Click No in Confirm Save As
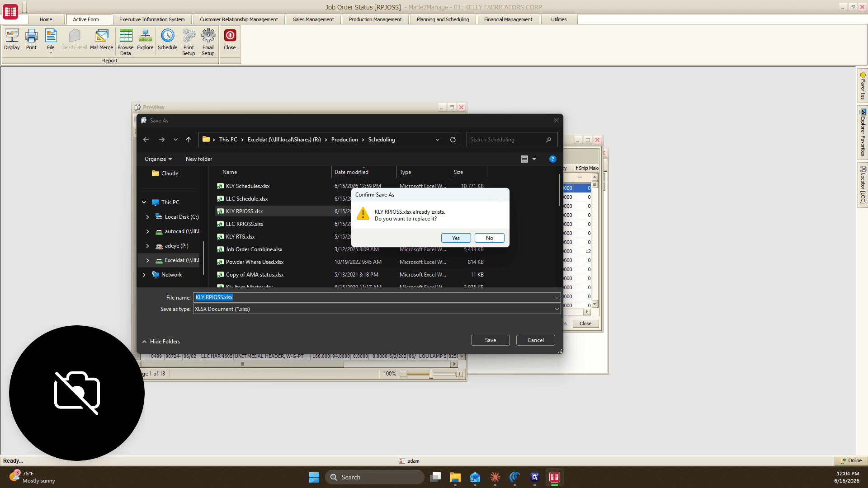This screenshot has height=488, width=868. 489,238
